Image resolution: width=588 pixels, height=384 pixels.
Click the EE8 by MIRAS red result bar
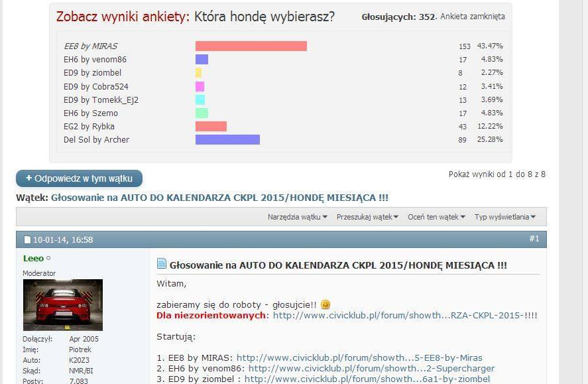[x=251, y=46]
